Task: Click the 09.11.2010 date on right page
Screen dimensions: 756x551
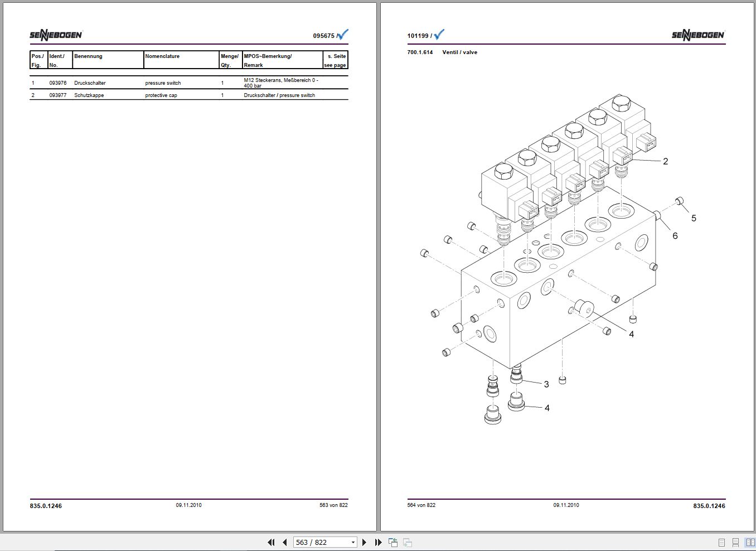Action: coord(566,505)
